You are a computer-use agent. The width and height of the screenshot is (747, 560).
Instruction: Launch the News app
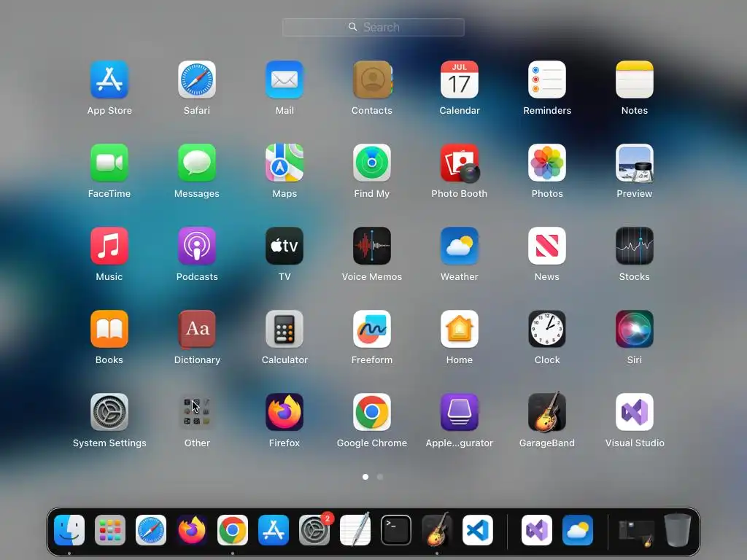tap(547, 246)
